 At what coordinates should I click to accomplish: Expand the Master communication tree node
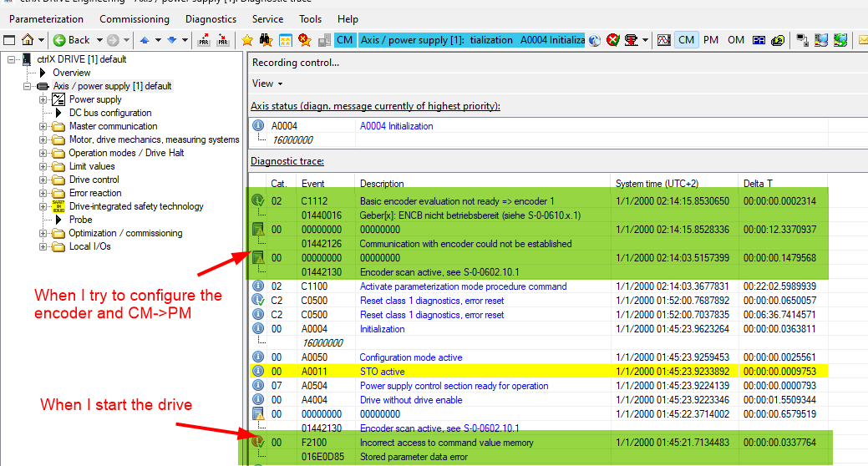(43, 126)
